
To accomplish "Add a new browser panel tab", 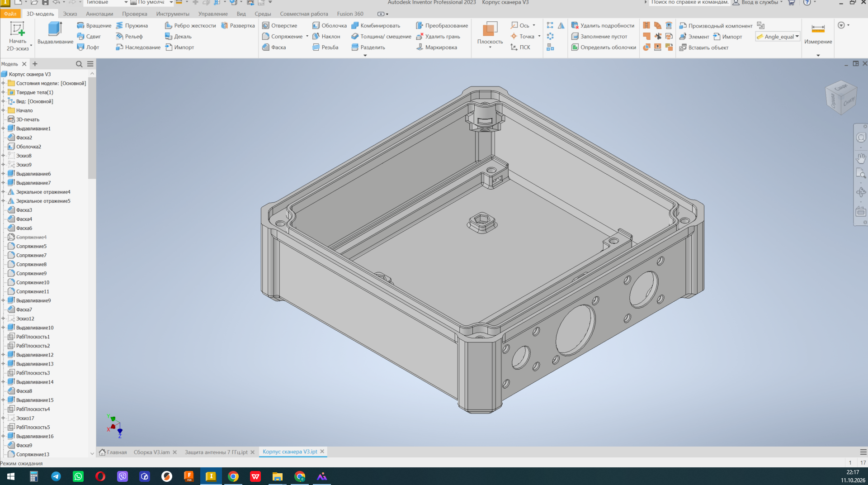I will (x=35, y=64).
